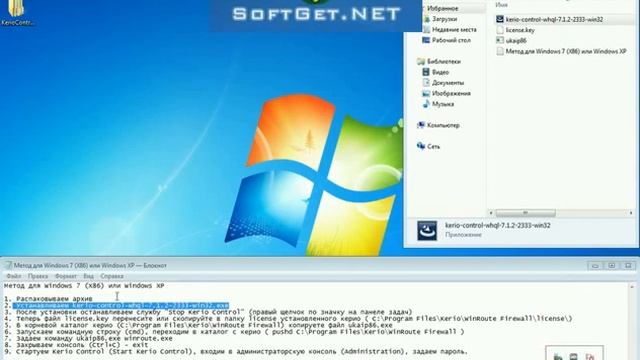The image size is (640, 360).
Task: Open the Файл menu in Notepad
Action: coord(13,276)
